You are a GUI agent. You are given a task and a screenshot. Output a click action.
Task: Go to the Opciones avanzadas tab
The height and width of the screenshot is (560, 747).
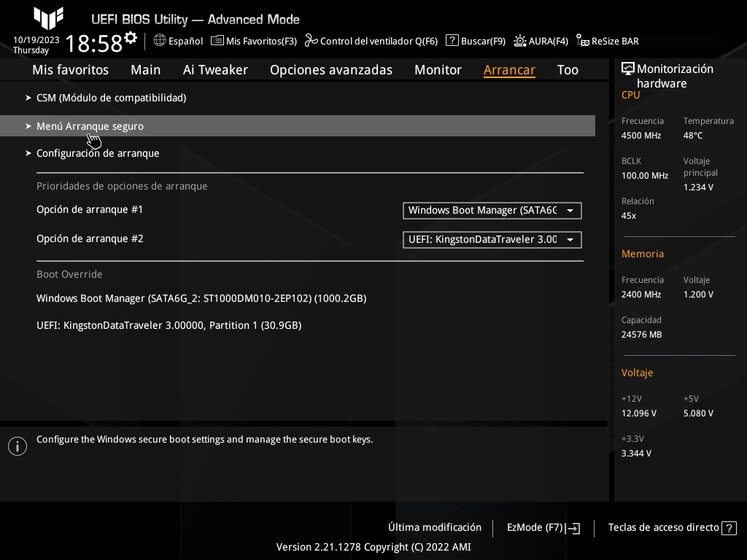pos(331,70)
